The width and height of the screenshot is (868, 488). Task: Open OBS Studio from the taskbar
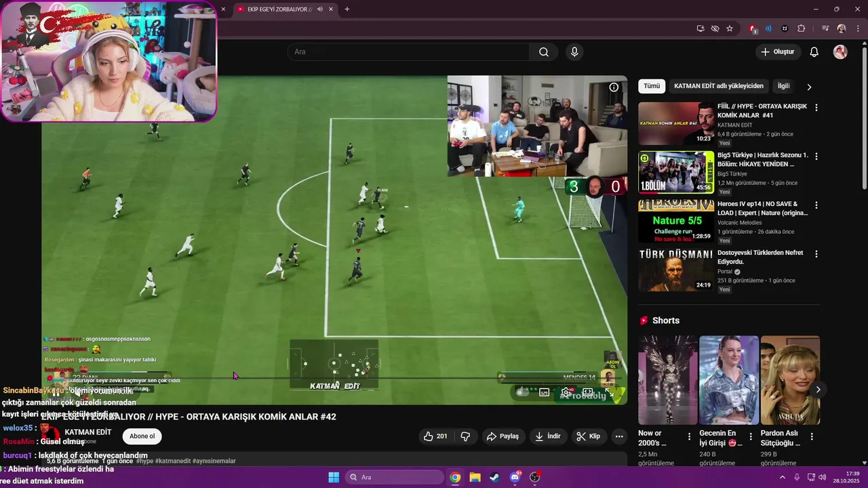click(x=535, y=477)
